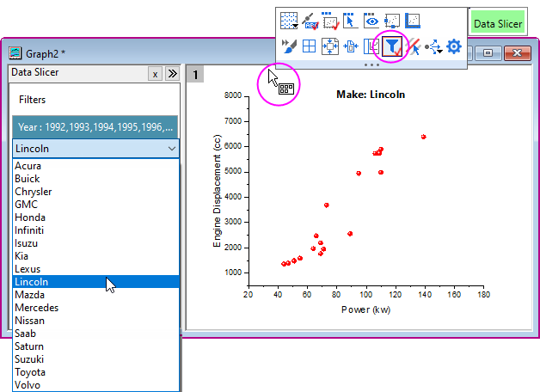Viewport: 540px width, 392px height.
Task: Collapse Data Slicer panel with double chevron
Action: [x=171, y=74]
